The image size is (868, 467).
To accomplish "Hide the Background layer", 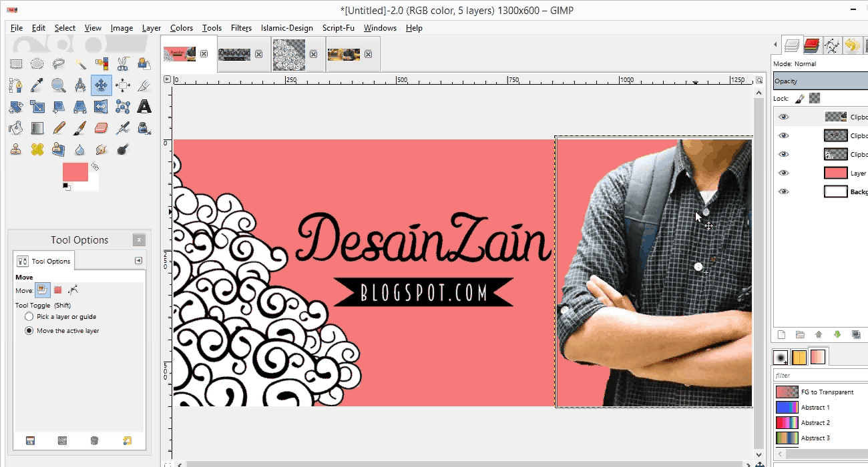I will point(784,191).
